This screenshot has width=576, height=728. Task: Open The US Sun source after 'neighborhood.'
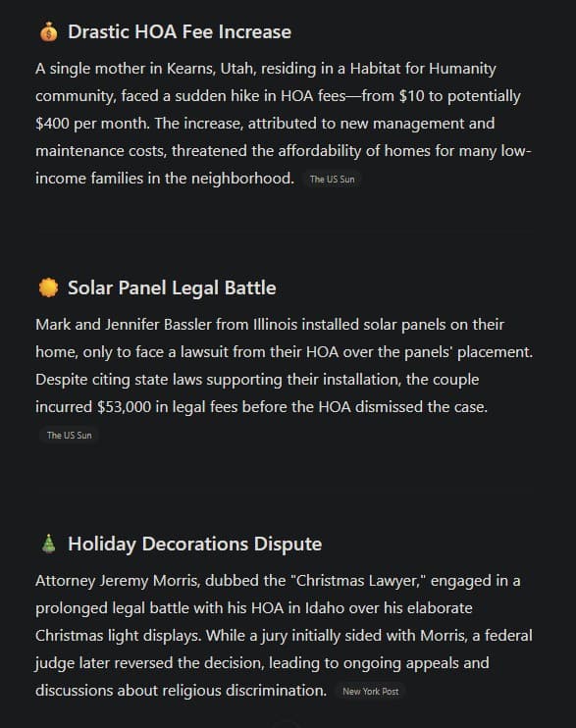(x=332, y=180)
